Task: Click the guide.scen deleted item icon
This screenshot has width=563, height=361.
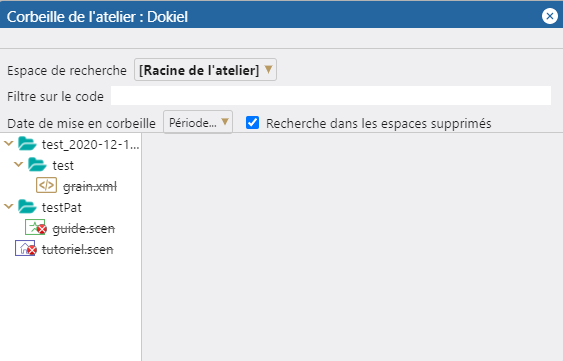Action: [36, 227]
